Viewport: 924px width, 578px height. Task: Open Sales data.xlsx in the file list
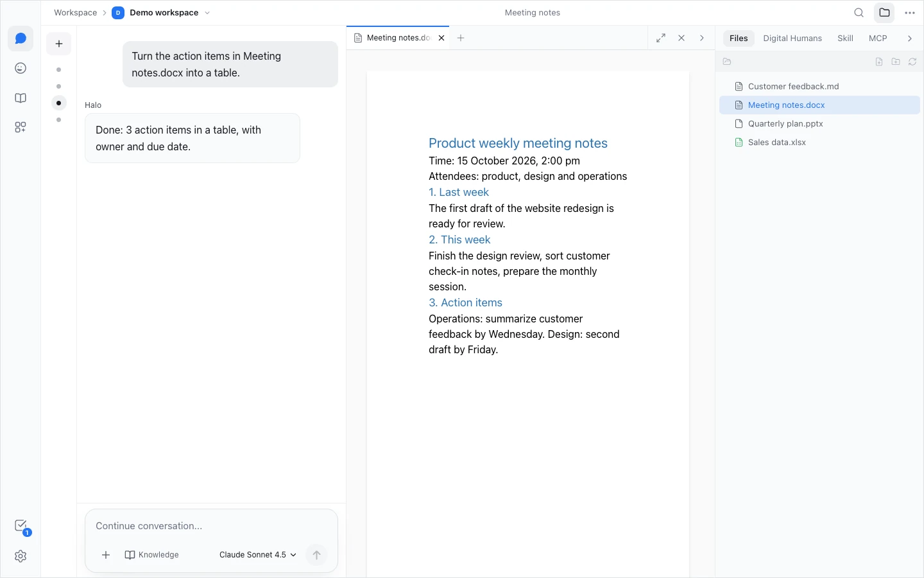point(819,143)
